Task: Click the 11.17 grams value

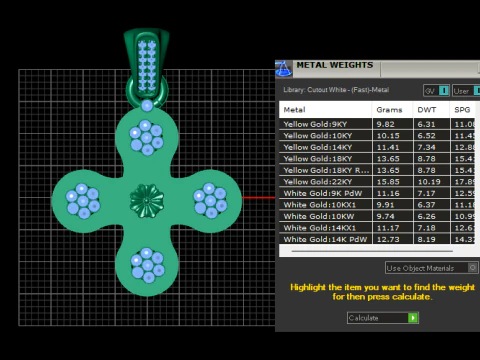Action: [x=388, y=228]
